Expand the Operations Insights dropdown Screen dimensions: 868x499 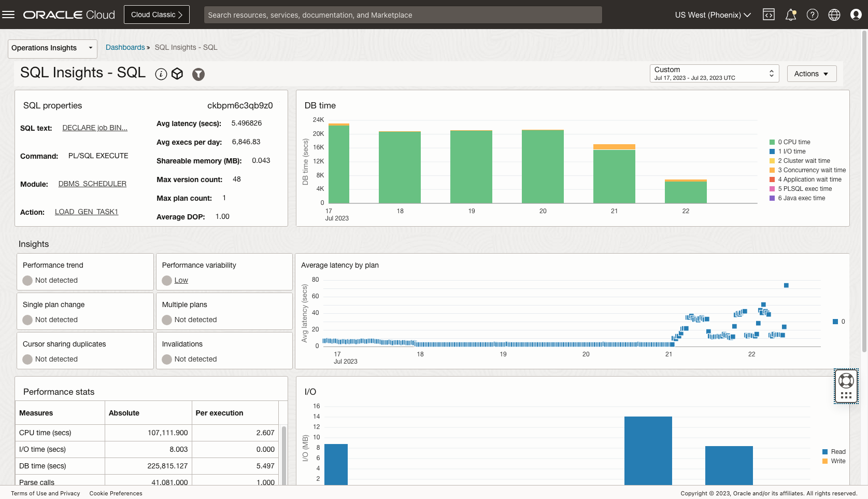pyautogui.click(x=52, y=48)
